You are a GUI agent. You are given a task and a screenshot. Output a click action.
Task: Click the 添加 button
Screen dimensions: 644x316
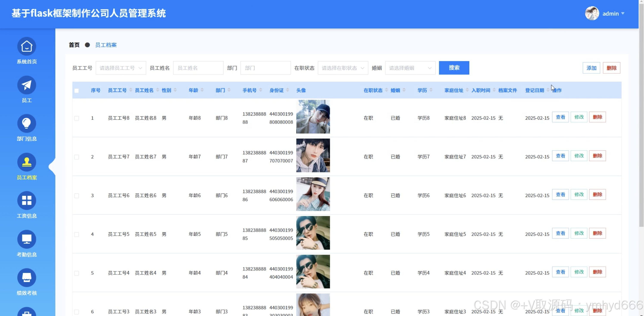(591, 68)
